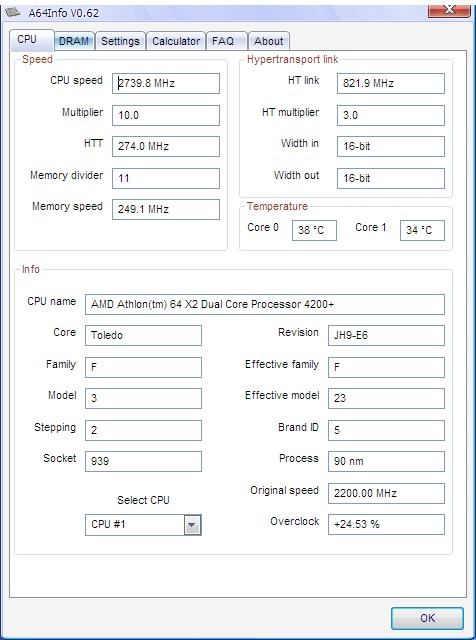Click the Multiplier field showing 10.0
This screenshot has height=640, width=476.
tap(166, 115)
